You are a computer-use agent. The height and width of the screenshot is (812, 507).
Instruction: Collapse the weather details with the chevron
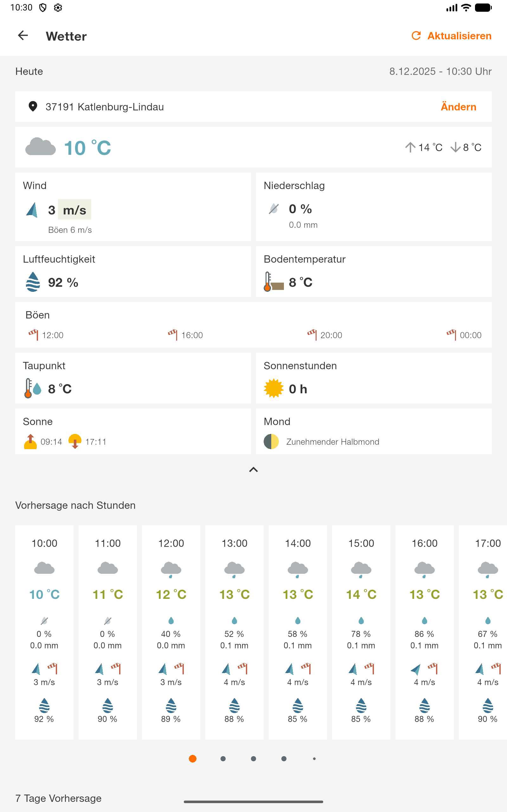click(x=253, y=469)
